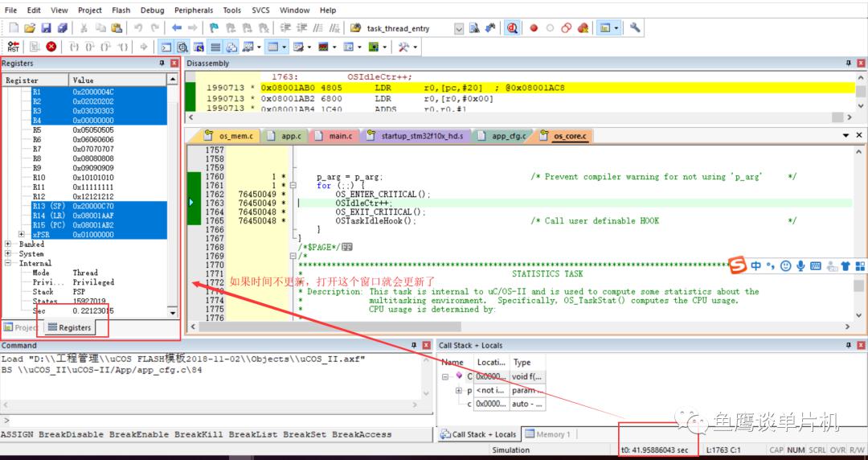Toggle the Call Stack Window button
868x460 pixels.
click(x=232, y=47)
